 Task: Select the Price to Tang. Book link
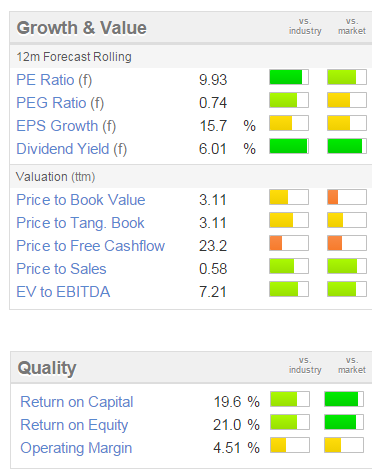80,223
